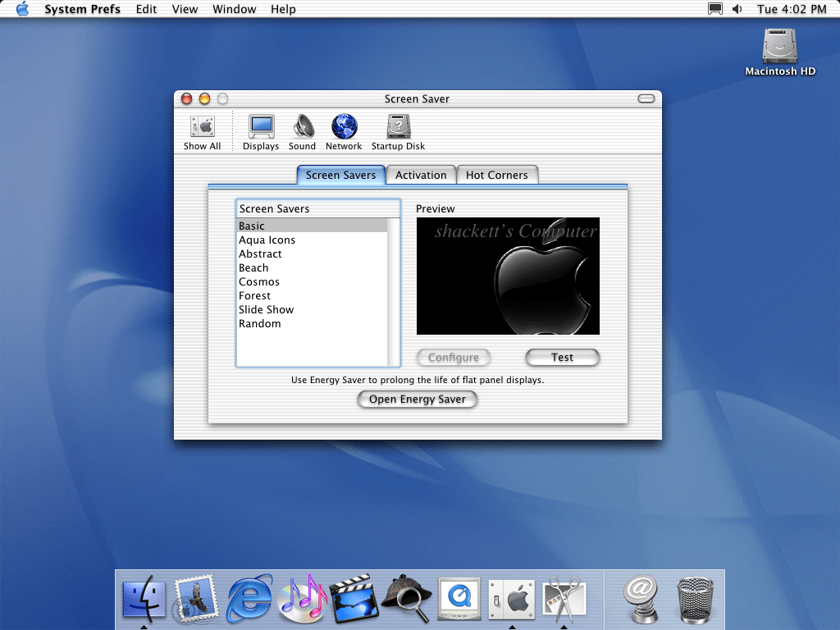This screenshot has width=840, height=630.
Task: Open the Startup Disk preference pane
Action: [x=398, y=130]
